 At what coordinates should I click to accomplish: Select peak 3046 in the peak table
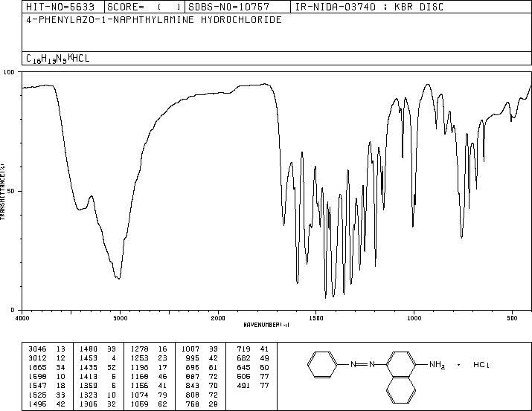click(x=46, y=349)
